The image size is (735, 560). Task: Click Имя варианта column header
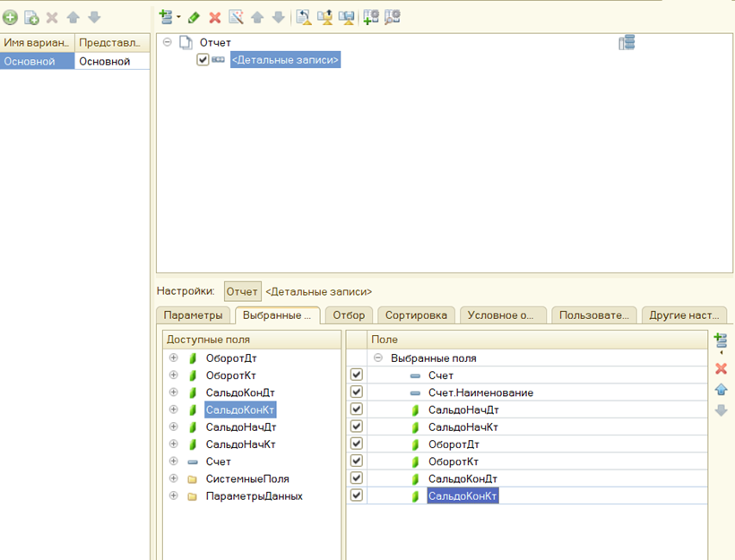point(37,43)
